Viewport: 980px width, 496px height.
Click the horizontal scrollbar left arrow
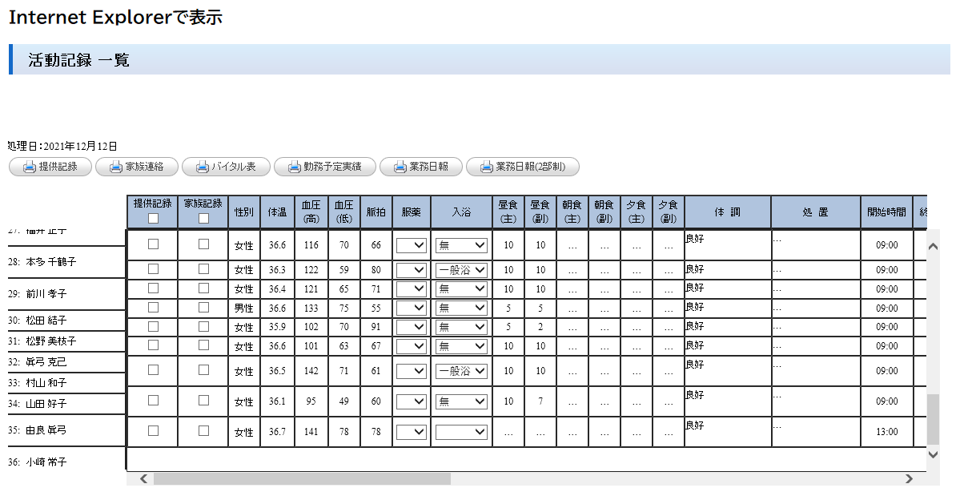143,478
